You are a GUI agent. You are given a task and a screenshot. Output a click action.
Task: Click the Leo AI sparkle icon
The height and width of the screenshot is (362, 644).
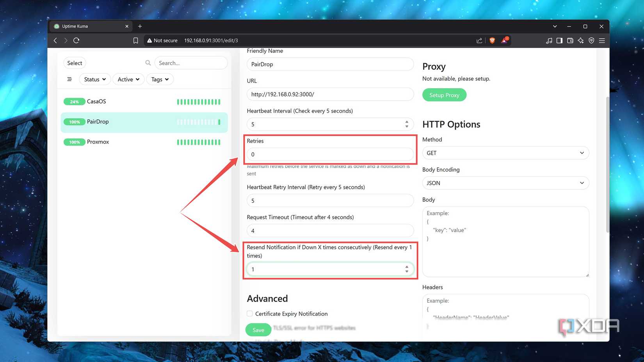(x=581, y=40)
